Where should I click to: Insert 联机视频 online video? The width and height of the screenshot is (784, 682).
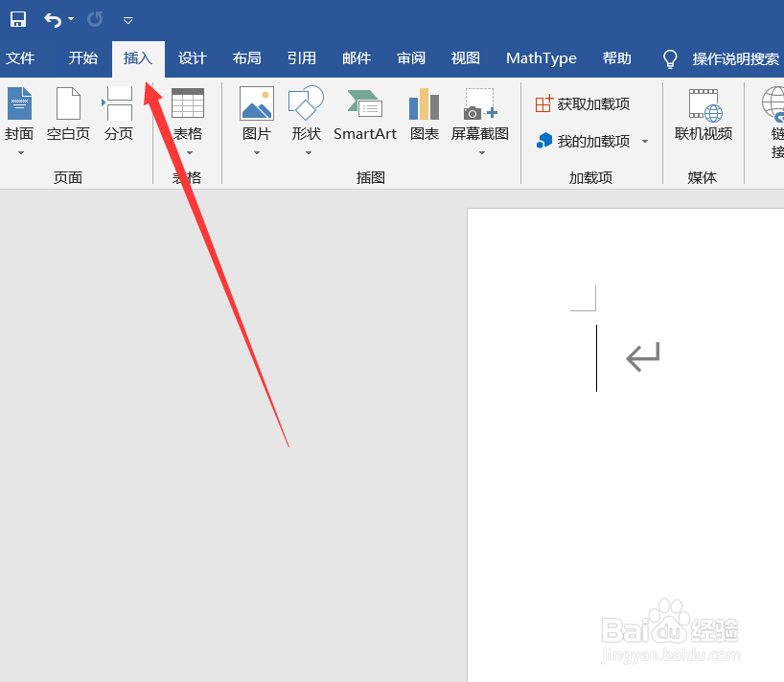[x=703, y=114]
